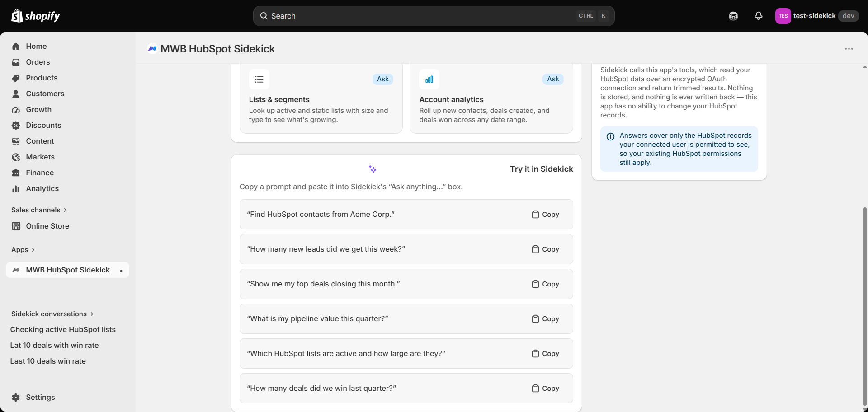Click the Growth gauge icon
This screenshot has height=412, width=868.
click(x=16, y=109)
